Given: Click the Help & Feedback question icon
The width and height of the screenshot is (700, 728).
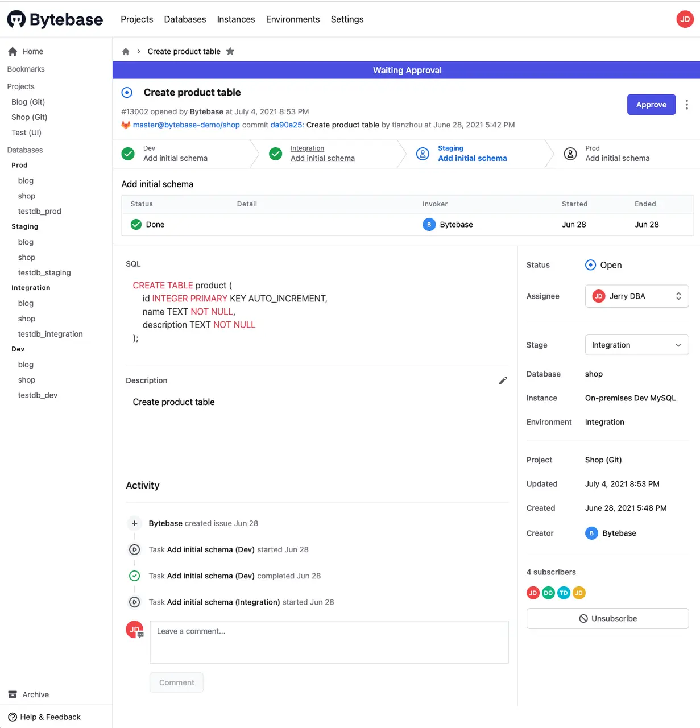Looking at the screenshot, I should (13, 717).
